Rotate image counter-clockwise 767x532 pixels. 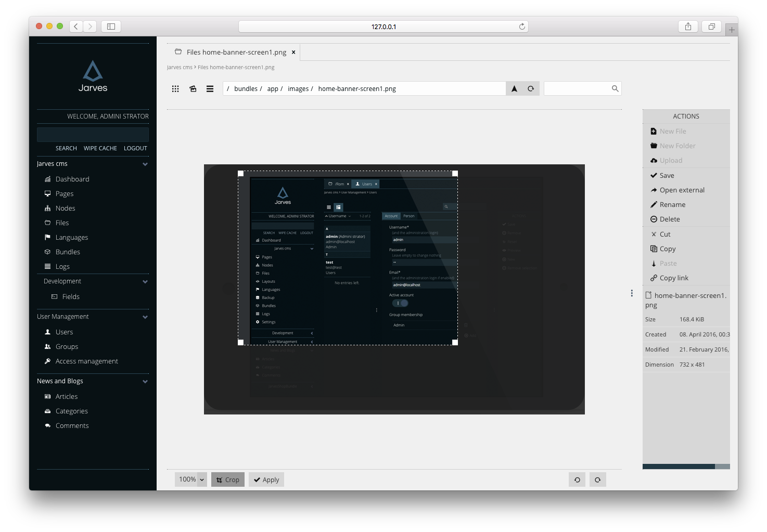577,480
